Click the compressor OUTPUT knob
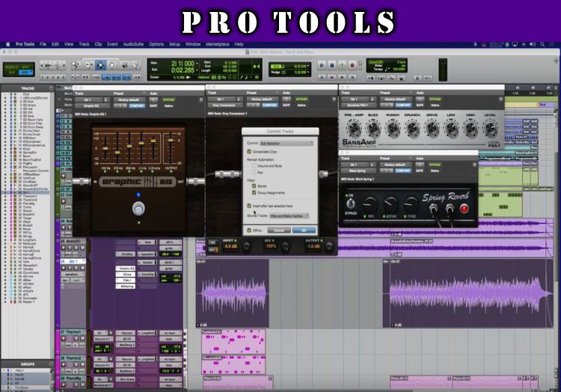 tap(328, 246)
